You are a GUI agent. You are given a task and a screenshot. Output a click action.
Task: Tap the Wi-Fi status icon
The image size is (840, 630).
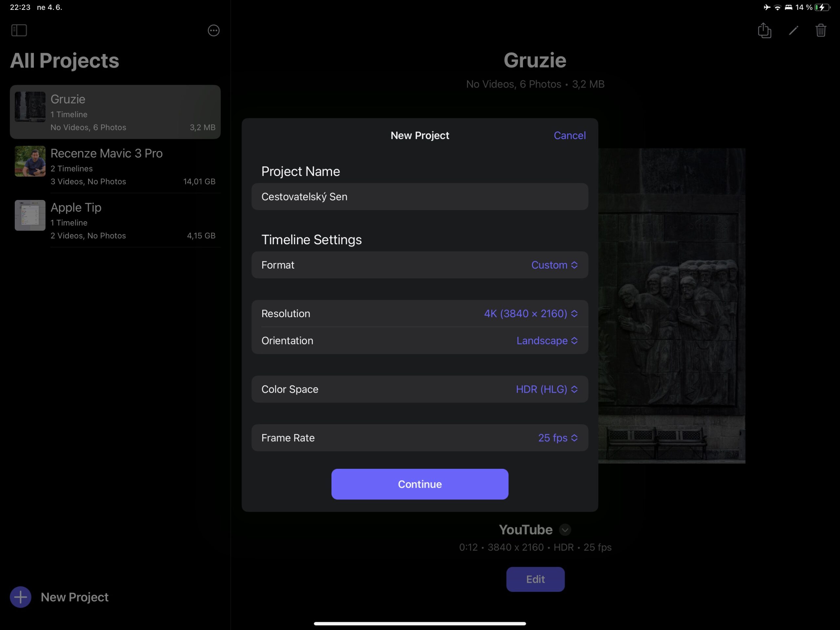click(777, 7)
